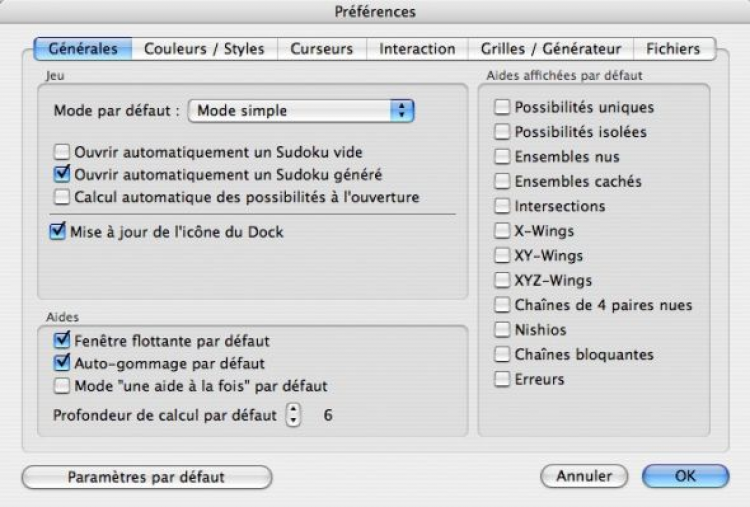The height and width of the screenshot is (507, 750).
Task: Open the Curseurs tab
Action: click(x=321, y=49)
